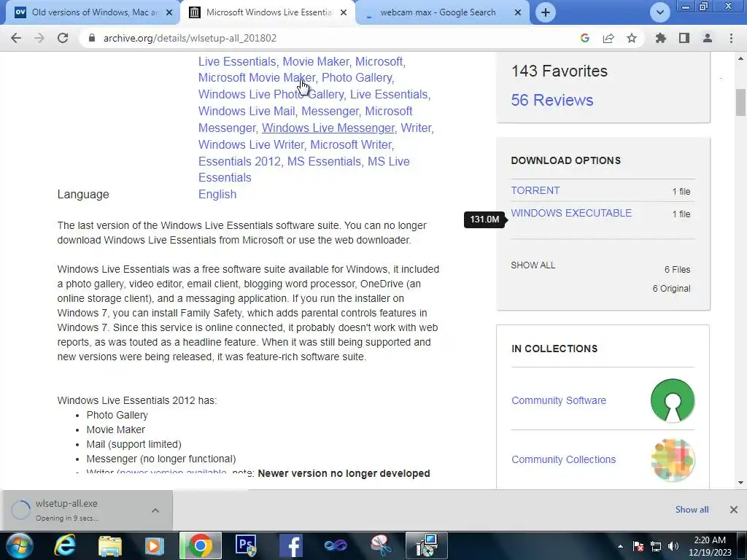This screenshot has height=560, width=747.
Task: Open the Essentials 2012 topic link
Action: pyautogui.click(x=239, y=161)
